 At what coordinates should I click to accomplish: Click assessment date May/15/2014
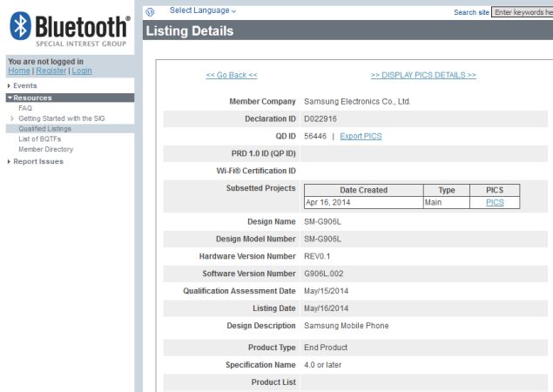click(x=327, y=291)
